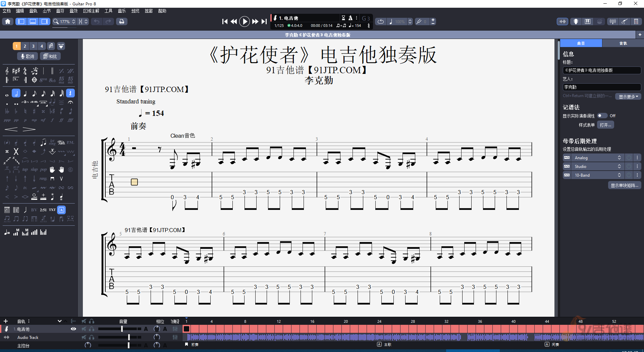Click the 显示单块矩阵... button
Image resolution: width=644 pixels, height=352 pixels.
coord(625,185)
